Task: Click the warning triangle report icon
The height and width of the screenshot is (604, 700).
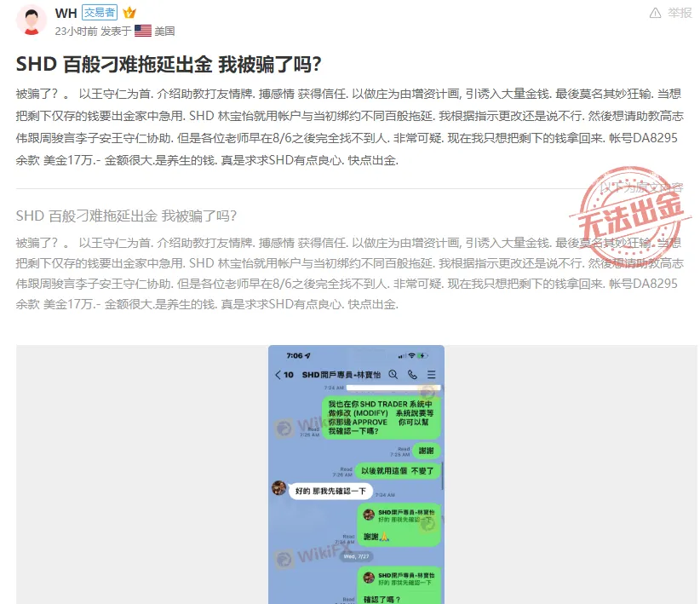Action: pos(655,13)
